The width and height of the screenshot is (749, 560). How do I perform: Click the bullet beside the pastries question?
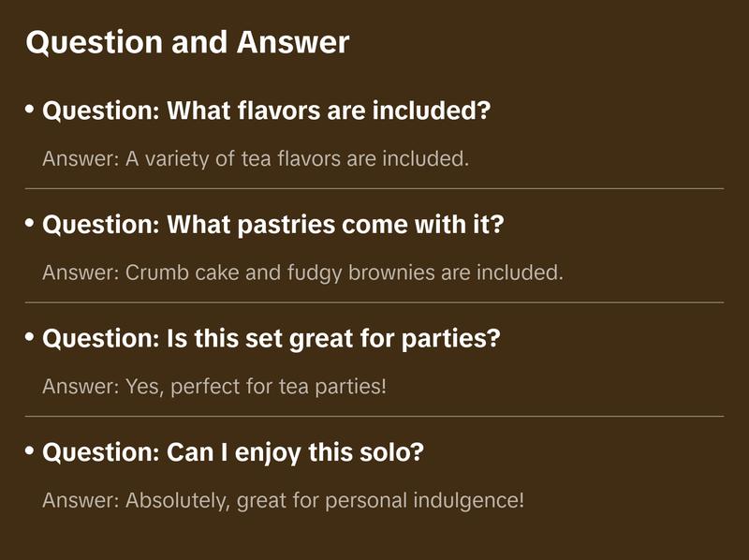click(30, 224)
